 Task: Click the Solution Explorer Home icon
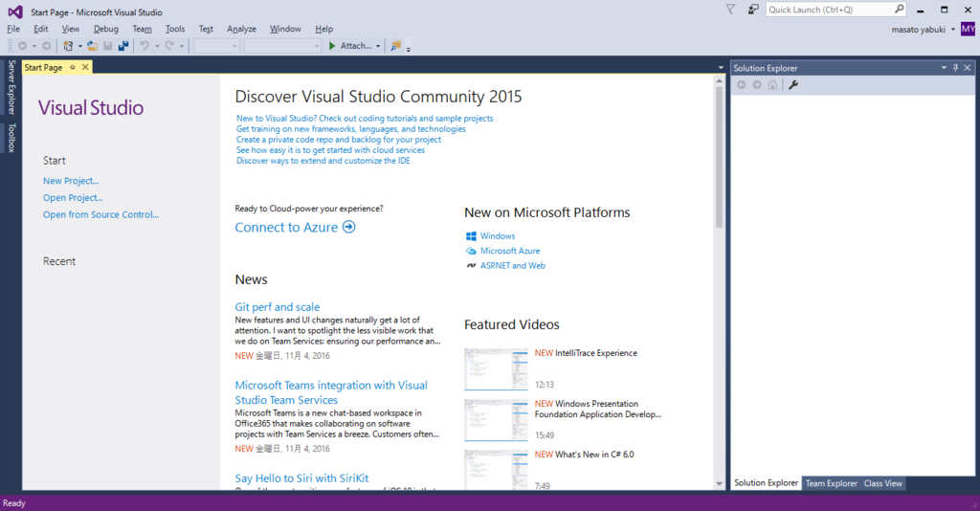pos(773,85)
